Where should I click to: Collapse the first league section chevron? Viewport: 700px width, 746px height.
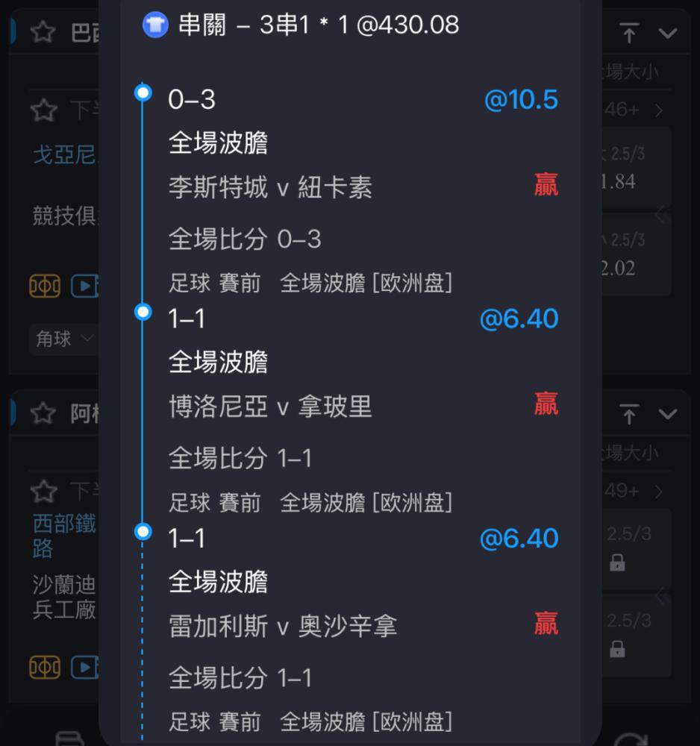[668, 34]
